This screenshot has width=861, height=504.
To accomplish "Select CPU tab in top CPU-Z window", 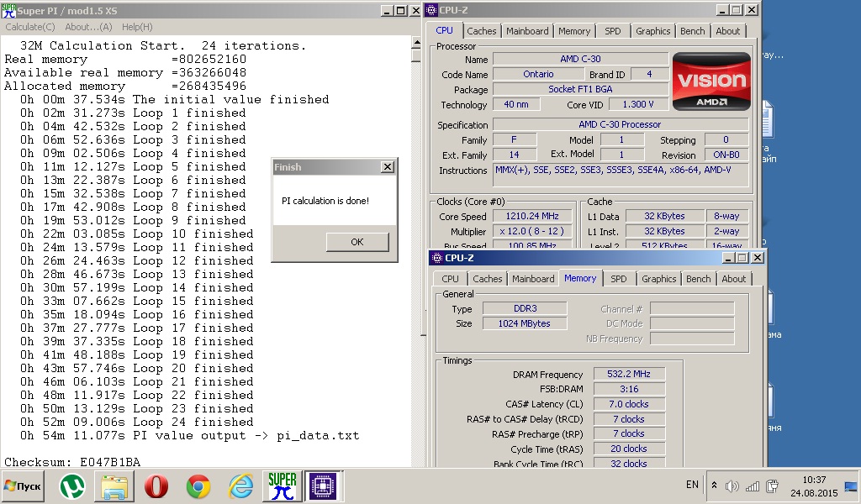I will tap(444, 31).
